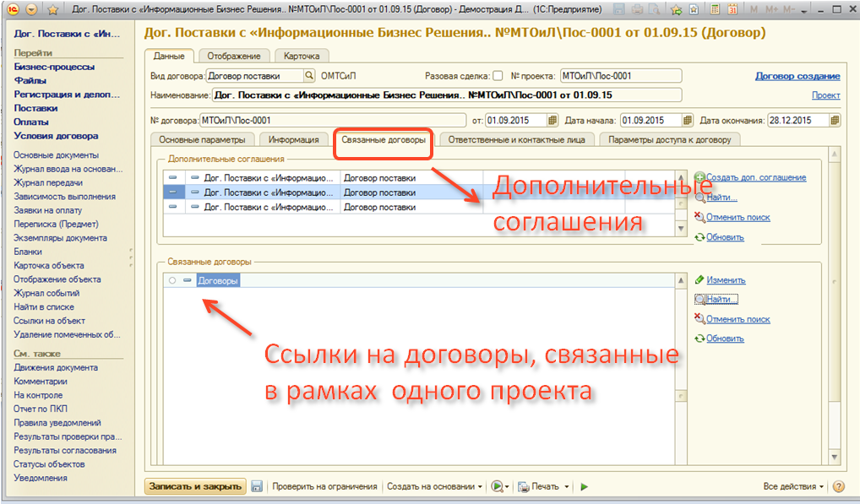Open calendar picker for Дата окончания
Screen dimensions: 860x504
(836, 120)
